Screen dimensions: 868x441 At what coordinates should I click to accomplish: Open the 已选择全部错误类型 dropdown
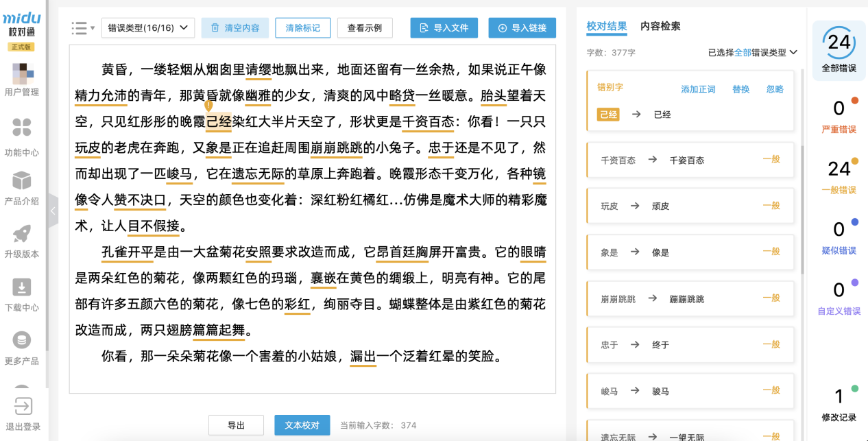coord(752,52)
